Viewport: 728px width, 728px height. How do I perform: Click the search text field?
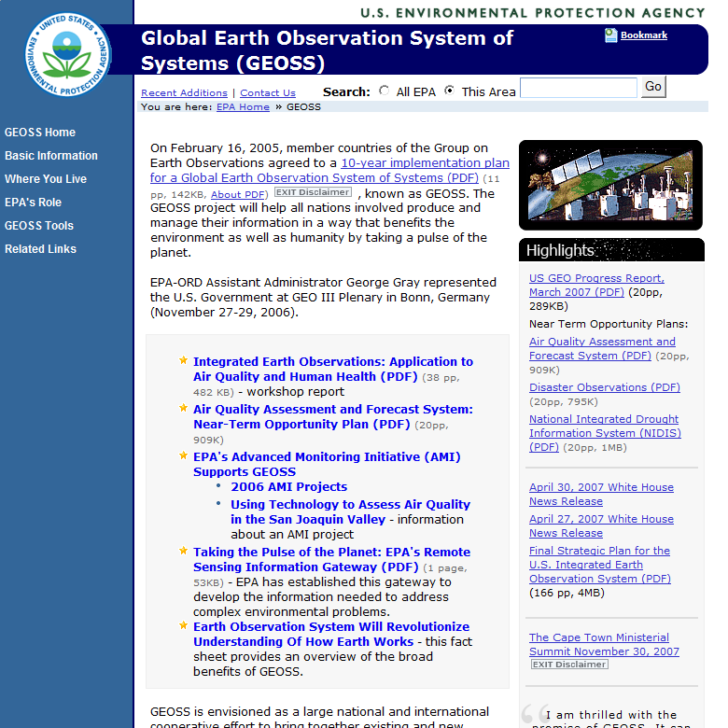tap(579, 88)
